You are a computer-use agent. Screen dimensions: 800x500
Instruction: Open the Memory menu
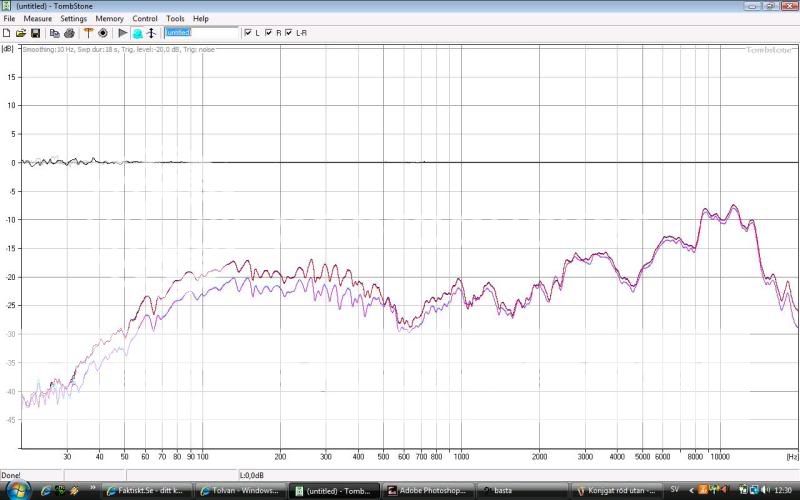(x=110, y=19)
